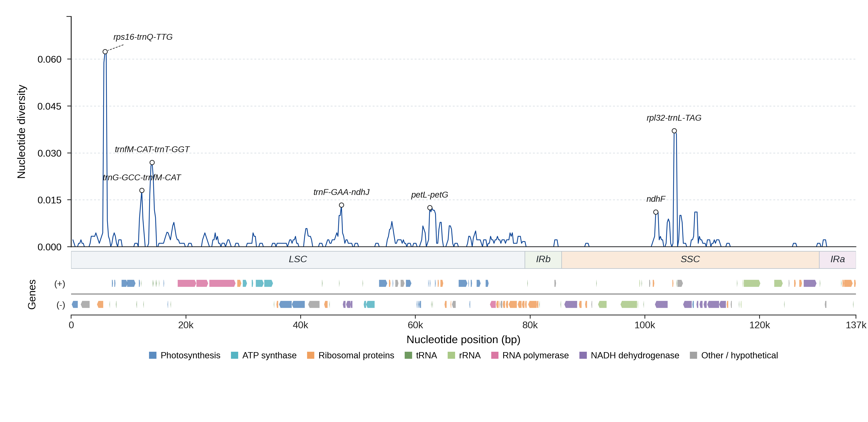Click the 120k x-axis tick label
This screenshot has width=868, height=422.
point(760,325)
